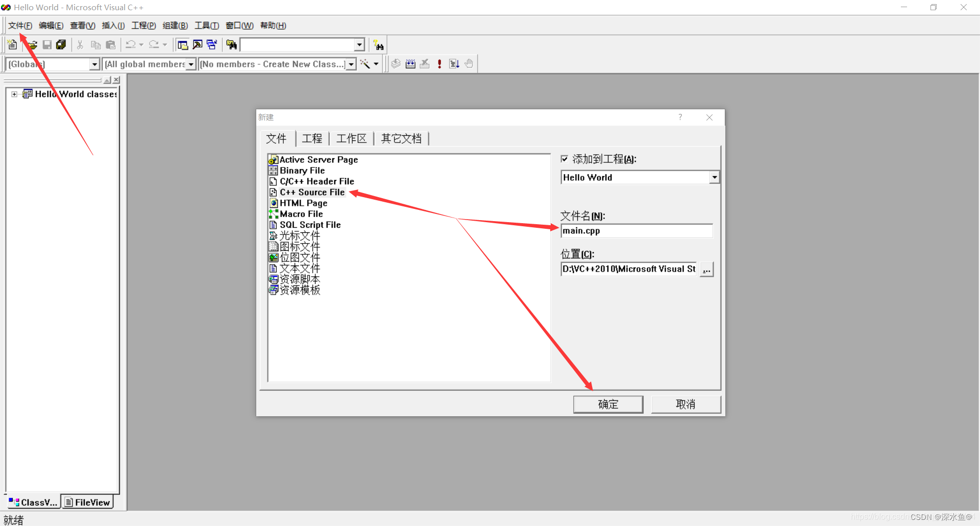Open the Globals scope dropdown

(94, 64)
